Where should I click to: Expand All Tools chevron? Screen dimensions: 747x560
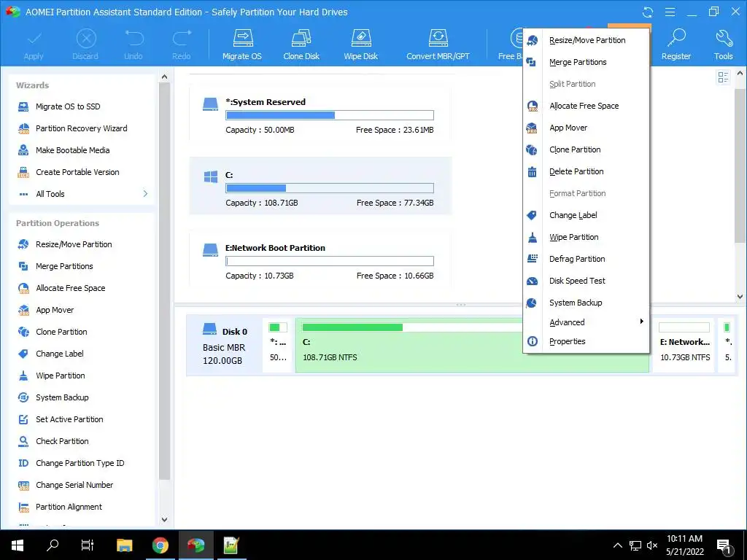[145, 194]
